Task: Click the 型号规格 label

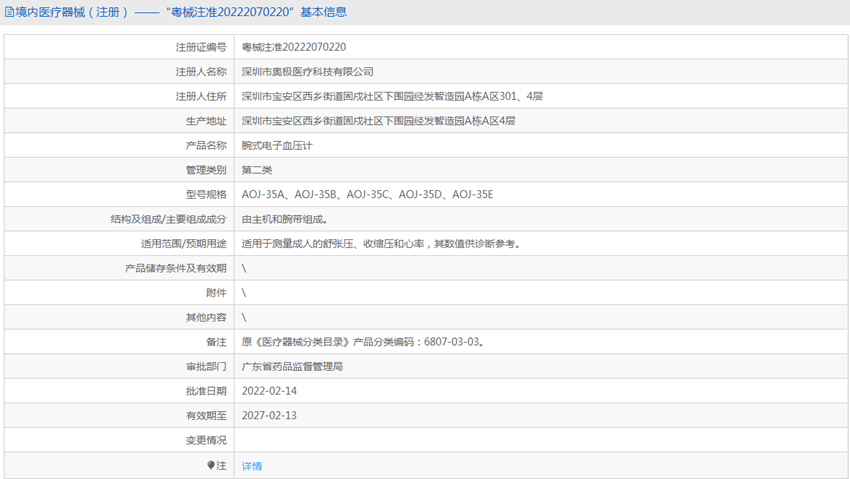Action: pyautogui.click(x=206, y=195)
